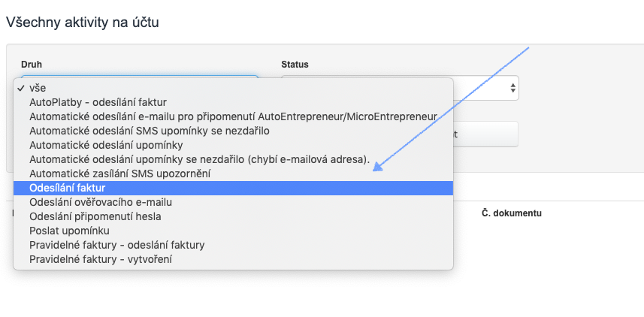Choose "Pravidelné faktury - vytvoření" option

(x=101, y=259)
